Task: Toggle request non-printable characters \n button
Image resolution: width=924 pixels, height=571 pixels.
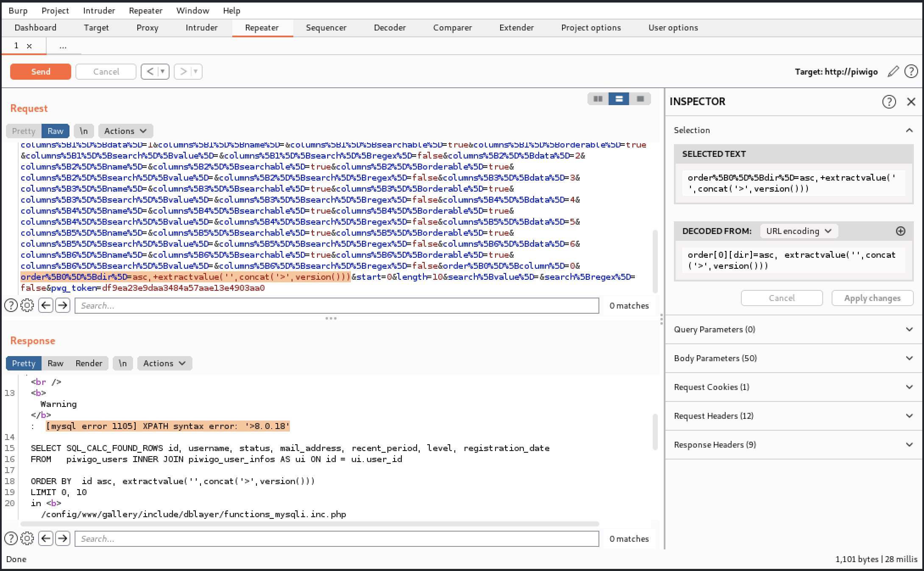Action: tap(83, 131)
